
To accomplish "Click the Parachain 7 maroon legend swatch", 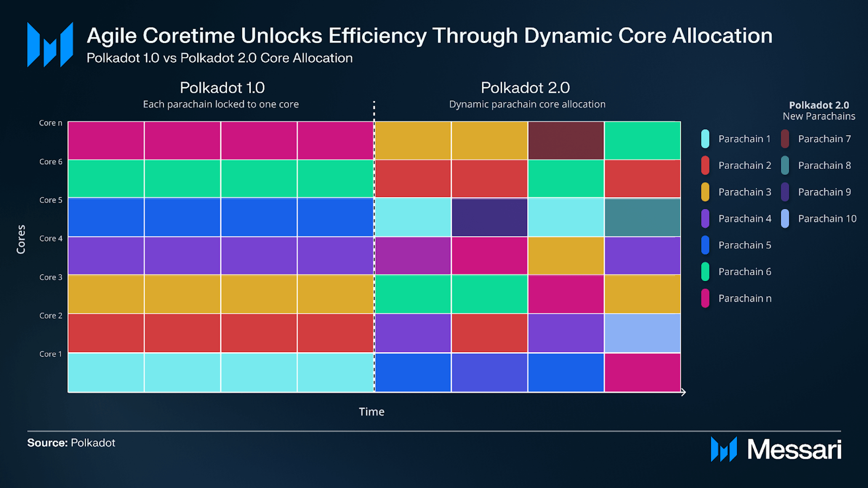I will 785,139.
